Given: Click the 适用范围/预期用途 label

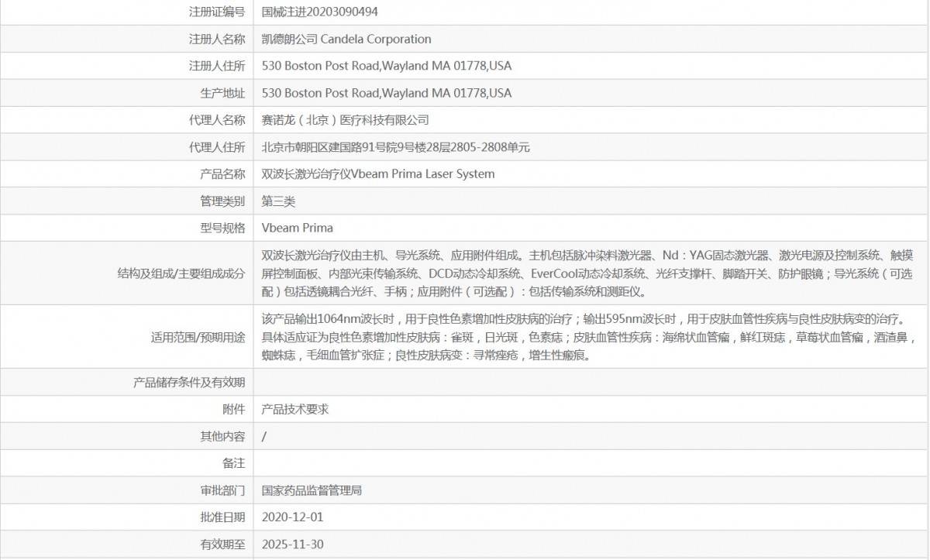Looking at the screenshot, I should 198,337.
